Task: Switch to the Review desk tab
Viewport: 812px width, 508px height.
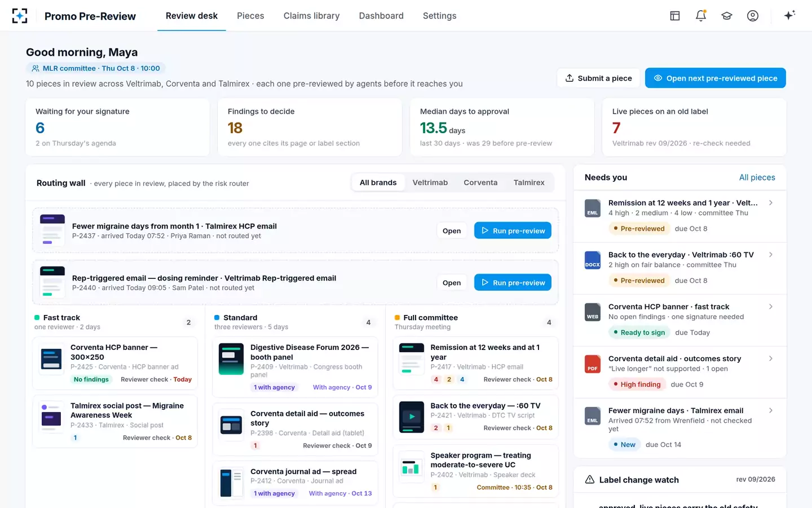Action: (x=192, y=16)
